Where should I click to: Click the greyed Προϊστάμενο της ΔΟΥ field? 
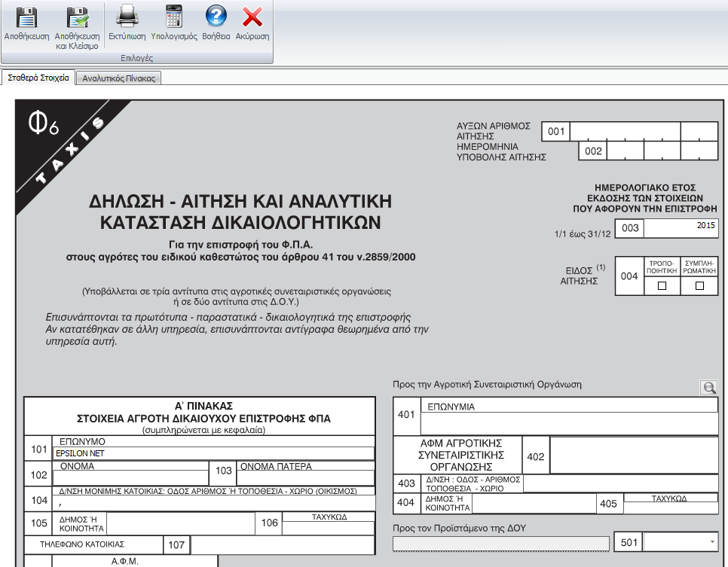tap(501, 544)
